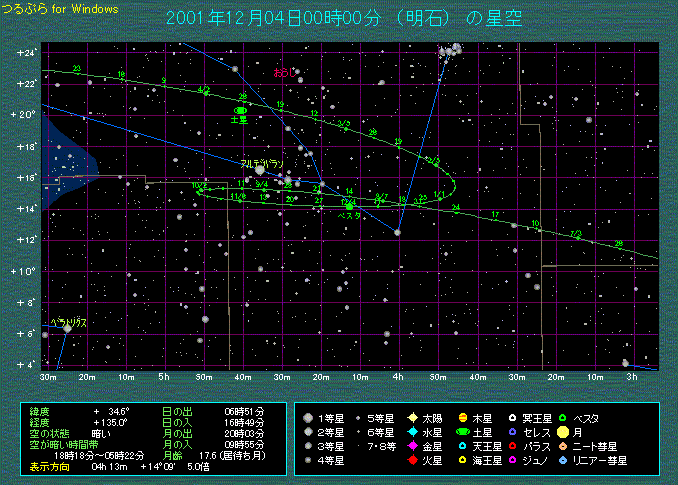The height and width of the screenshot is (485, 678).
Task: Click the 日の入 sunset time 16時49分
Action: pos(244,422)
